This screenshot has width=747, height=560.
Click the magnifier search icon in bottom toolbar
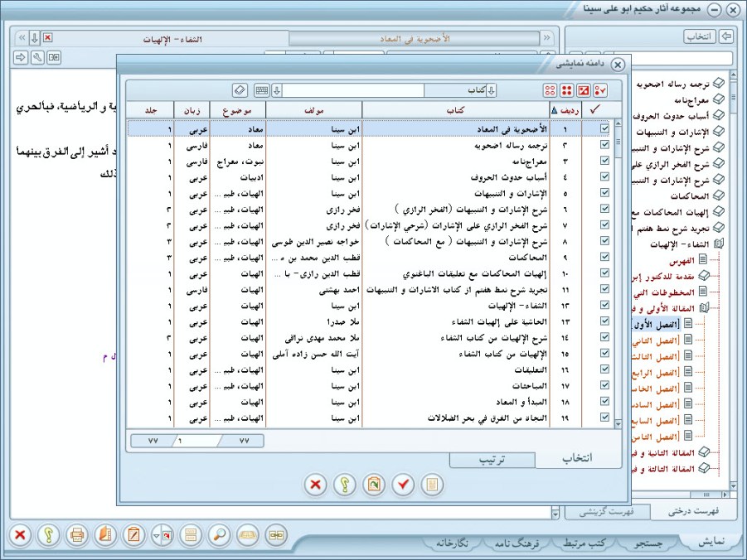[x=220, y=534]
